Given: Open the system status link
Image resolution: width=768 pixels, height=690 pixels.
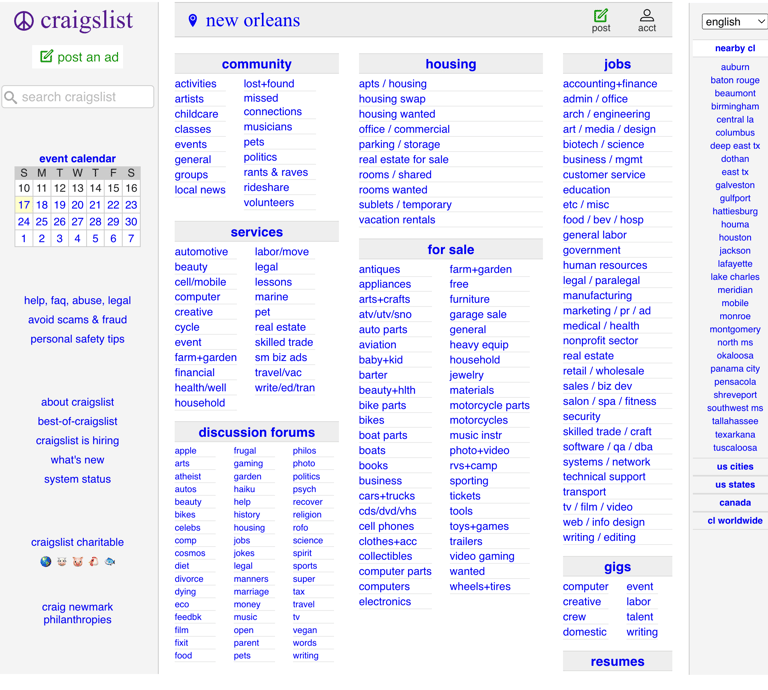Looking at the screenshot, I should coord(77,479).
